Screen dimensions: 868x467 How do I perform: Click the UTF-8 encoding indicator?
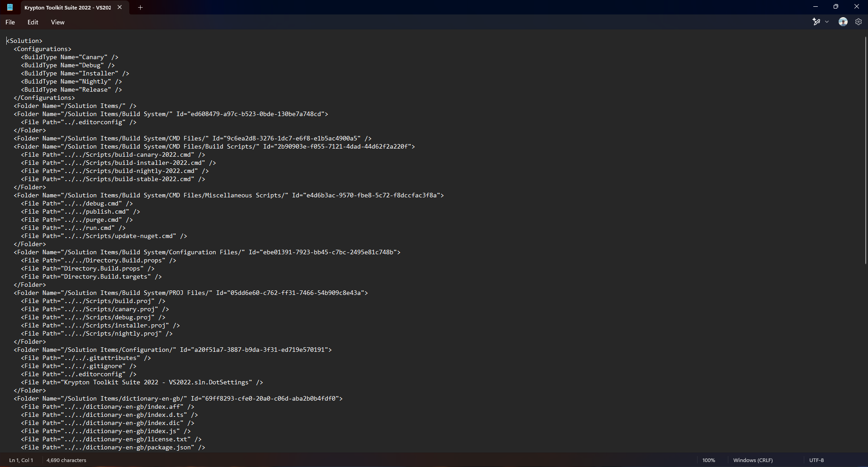coord(816,460)
